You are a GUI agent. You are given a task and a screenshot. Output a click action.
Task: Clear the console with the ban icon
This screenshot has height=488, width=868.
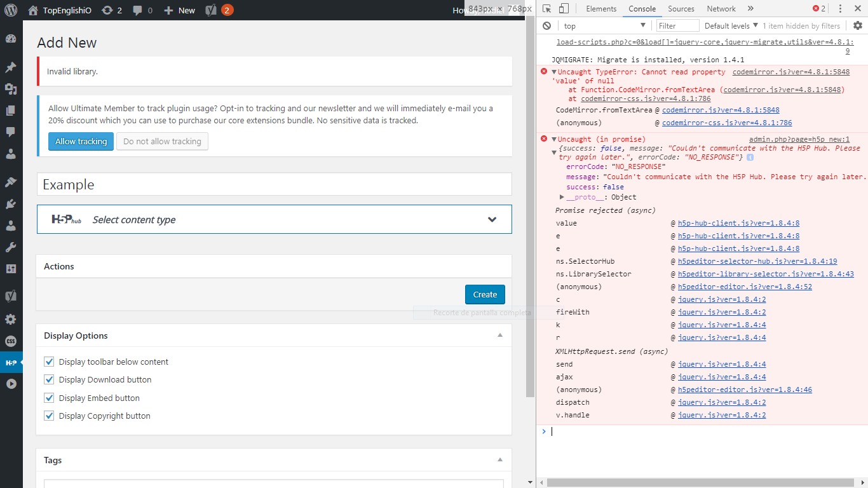[x=546, y=26]
